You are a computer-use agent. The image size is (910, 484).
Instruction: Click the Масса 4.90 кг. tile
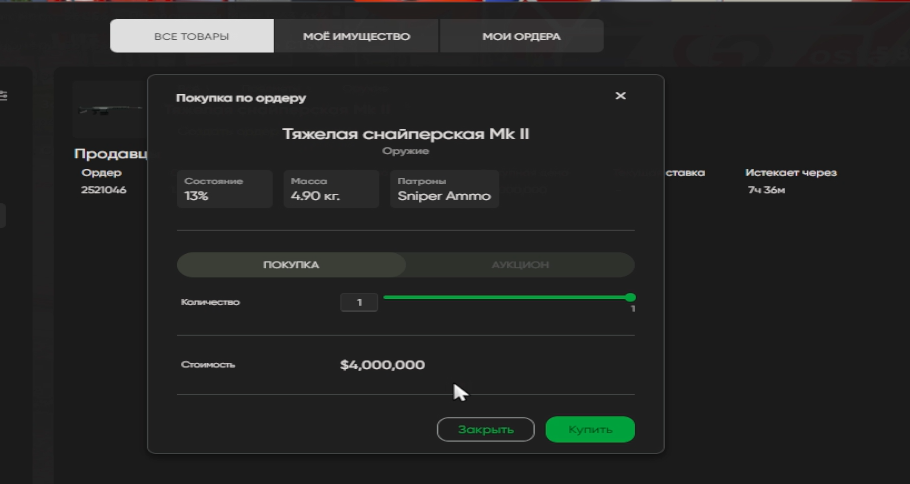pos(331,189)
